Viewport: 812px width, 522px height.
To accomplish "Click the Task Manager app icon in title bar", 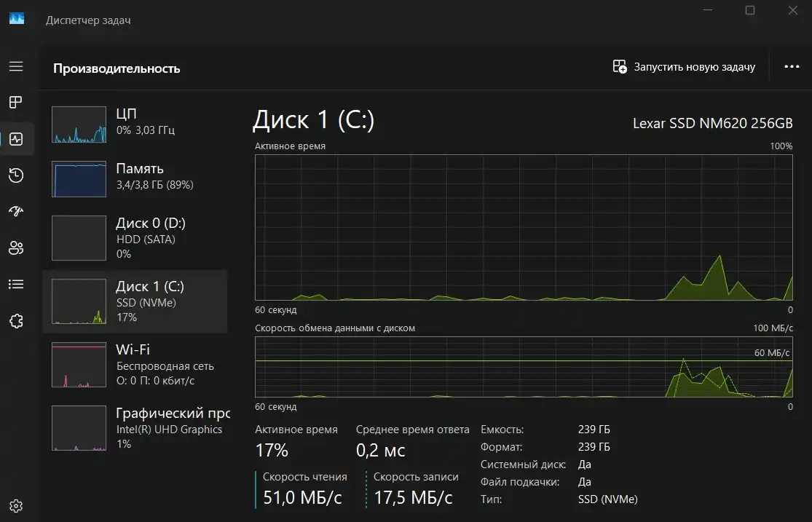I will 17,19.
